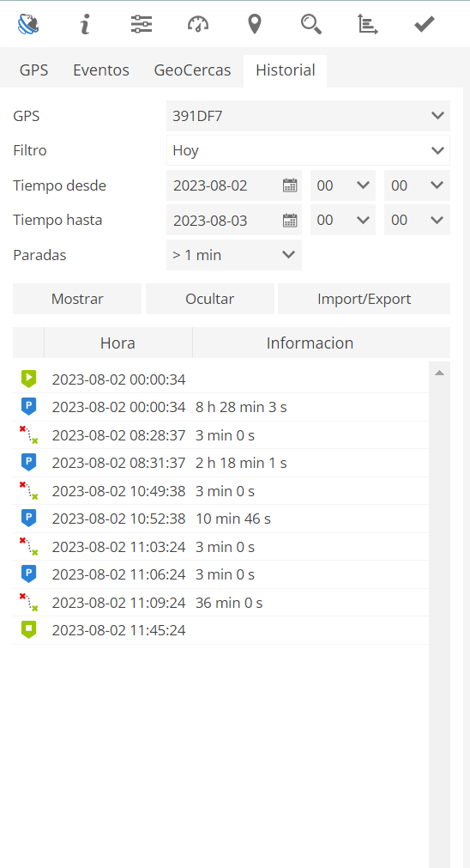The width and height of the screenshot is (470, 868).
Task: Expand the Paradas > 1 min dropdown
Action: click(234, 255)
